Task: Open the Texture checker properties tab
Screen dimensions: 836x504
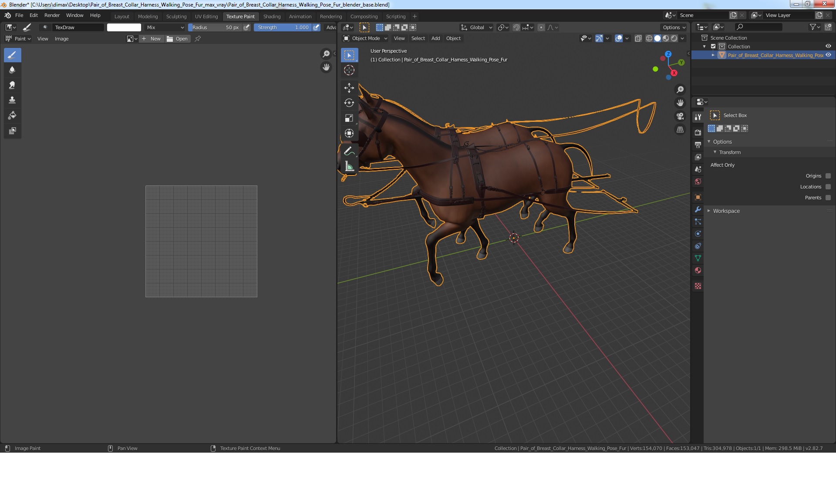Action: pos(698,286)
